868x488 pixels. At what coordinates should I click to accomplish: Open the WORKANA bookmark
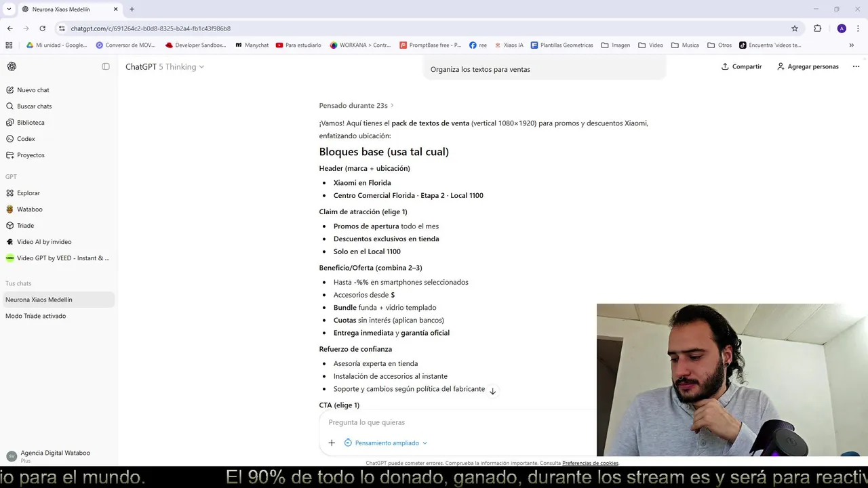[x=360, y=45]
